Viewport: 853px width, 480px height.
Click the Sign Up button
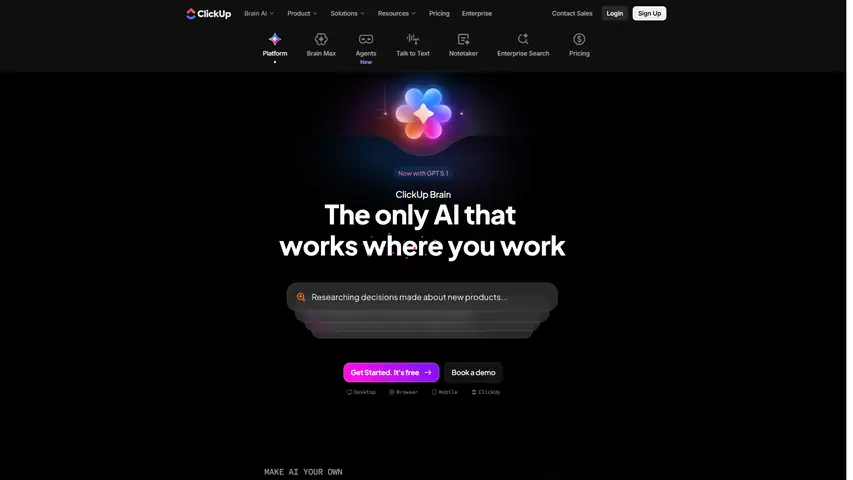[650, 14]
